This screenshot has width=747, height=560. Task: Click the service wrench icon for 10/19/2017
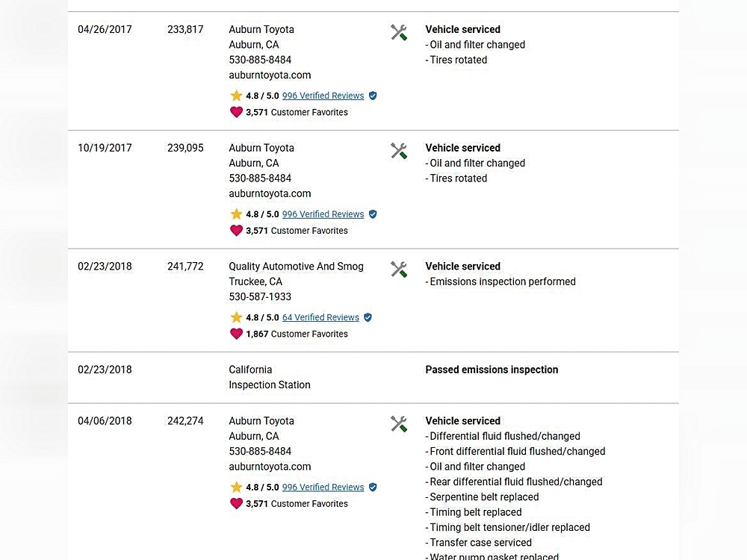tap(399, 151)
